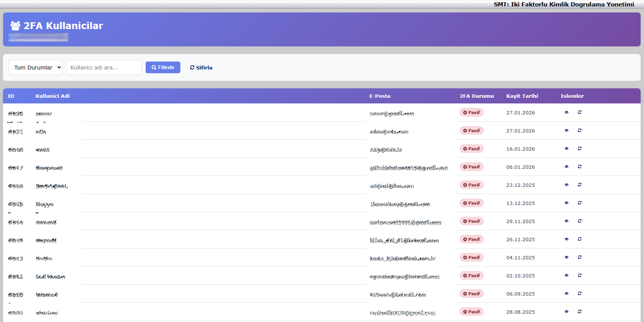The width and height of the screenshot is (644, 322).
Task: Click the Kayit Tarihi column header
Action: 522,96
